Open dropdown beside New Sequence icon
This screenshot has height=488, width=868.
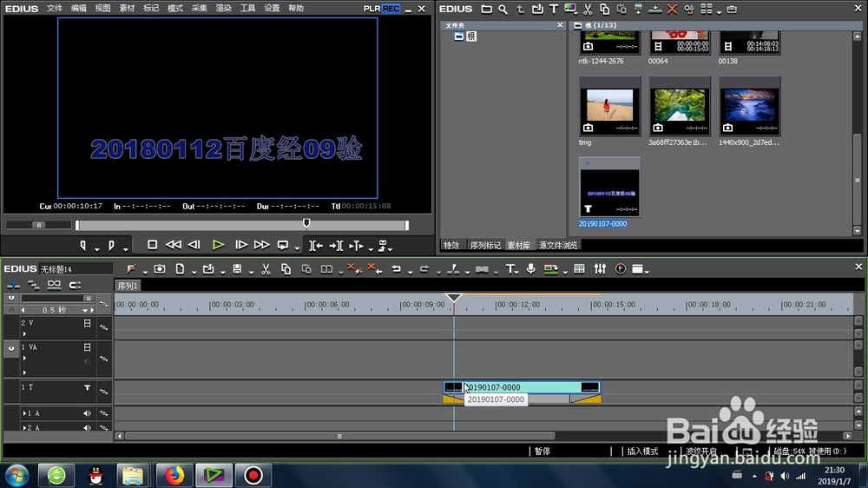(194, 272)
